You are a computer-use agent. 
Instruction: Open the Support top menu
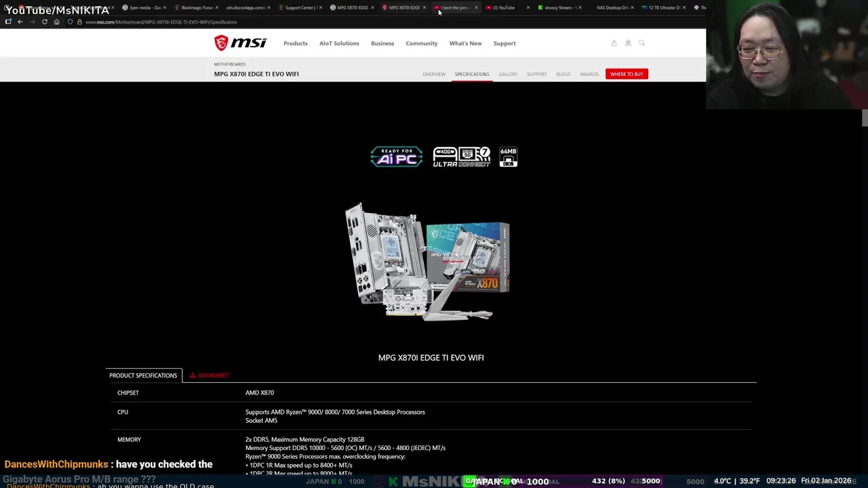coord(505,43)
